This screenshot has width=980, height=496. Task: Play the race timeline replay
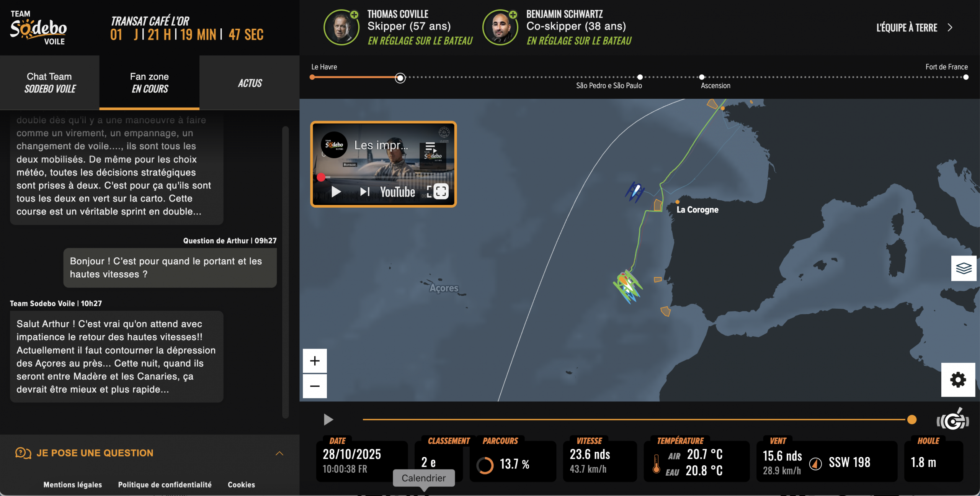coord(328,419)
